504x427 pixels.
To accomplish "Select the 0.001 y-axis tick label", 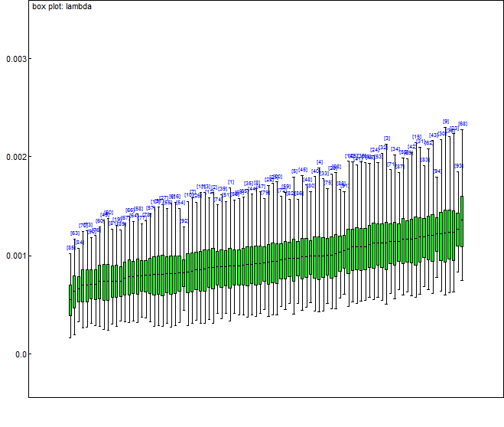I will [x=15, y=256].
